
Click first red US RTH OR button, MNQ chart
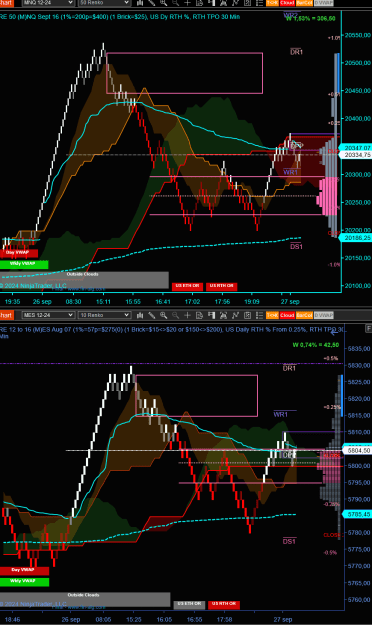187,286
